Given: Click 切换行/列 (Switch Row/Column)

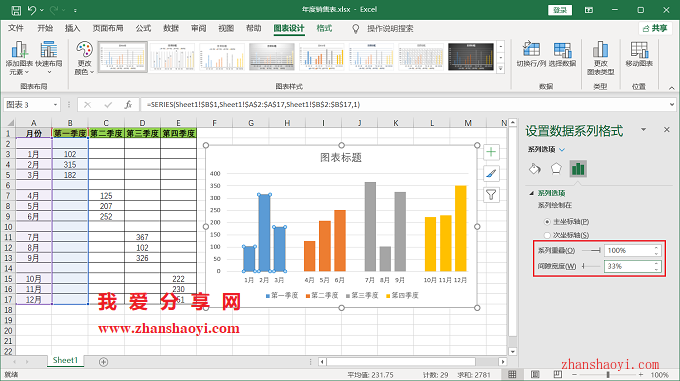Looking at the screenshot, I should point(531,55).
